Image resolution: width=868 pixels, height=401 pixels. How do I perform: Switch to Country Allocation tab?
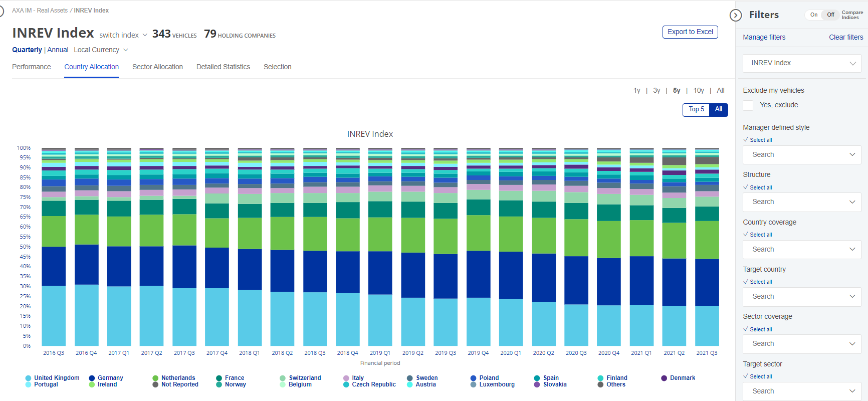click(91, 67)
